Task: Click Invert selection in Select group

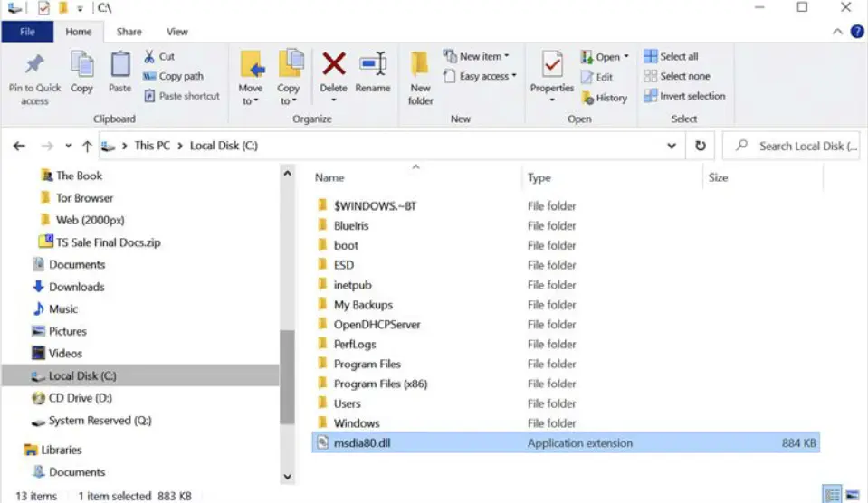Action: (x=685, y=96)
